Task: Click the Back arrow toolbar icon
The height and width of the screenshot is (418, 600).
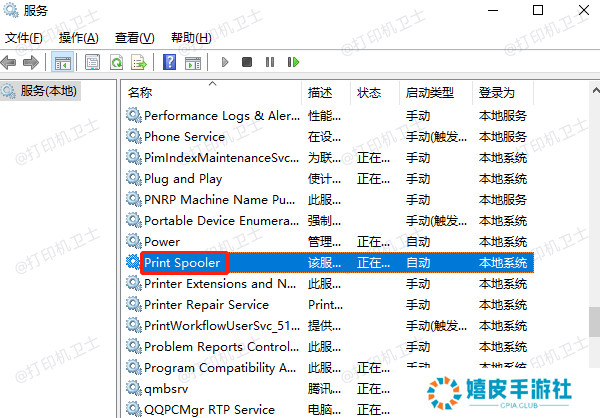Action: click(8, 62)
